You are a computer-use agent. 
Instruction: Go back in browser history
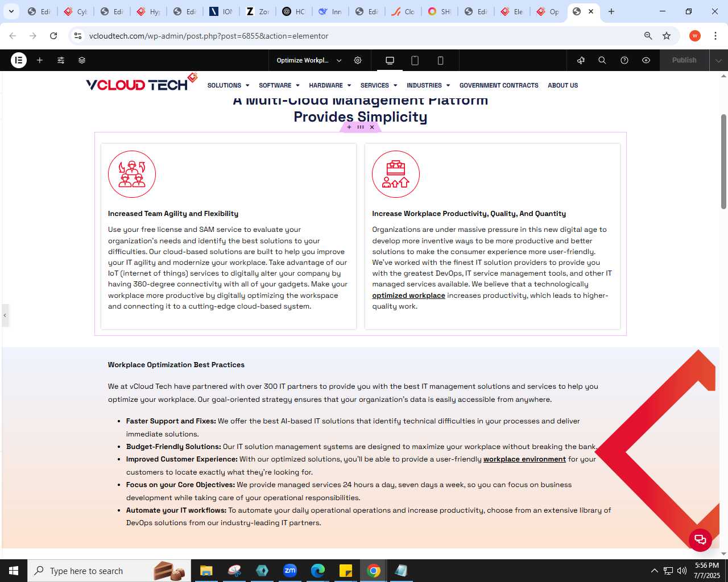(x=13, y=36)
